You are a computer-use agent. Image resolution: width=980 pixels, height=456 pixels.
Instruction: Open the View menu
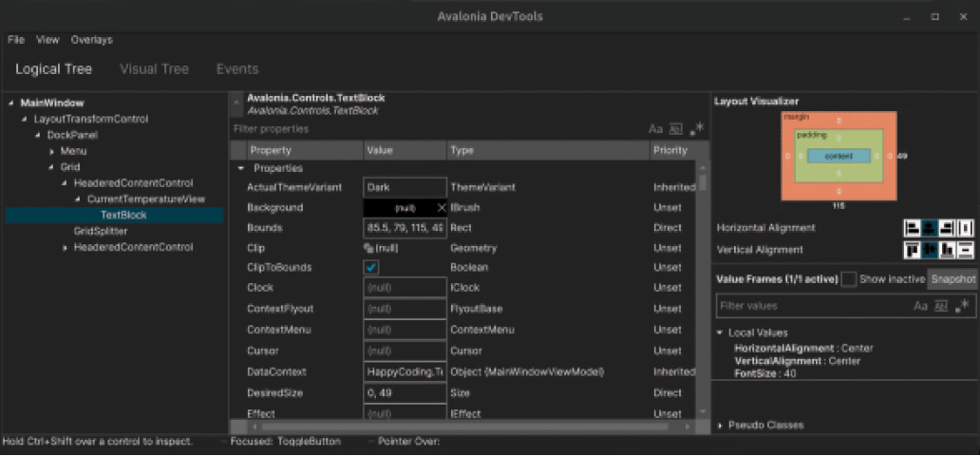[47, 40]
